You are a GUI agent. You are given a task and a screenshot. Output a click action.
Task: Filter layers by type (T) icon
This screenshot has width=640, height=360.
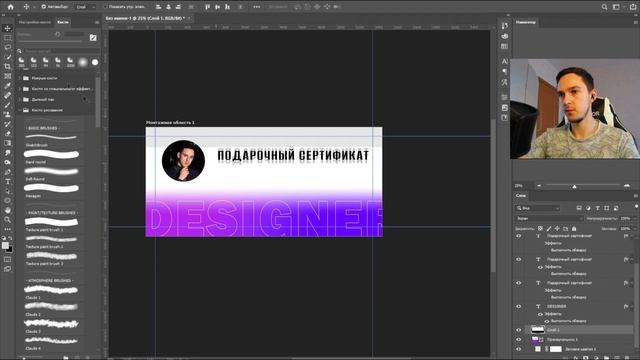coord(598,208)
